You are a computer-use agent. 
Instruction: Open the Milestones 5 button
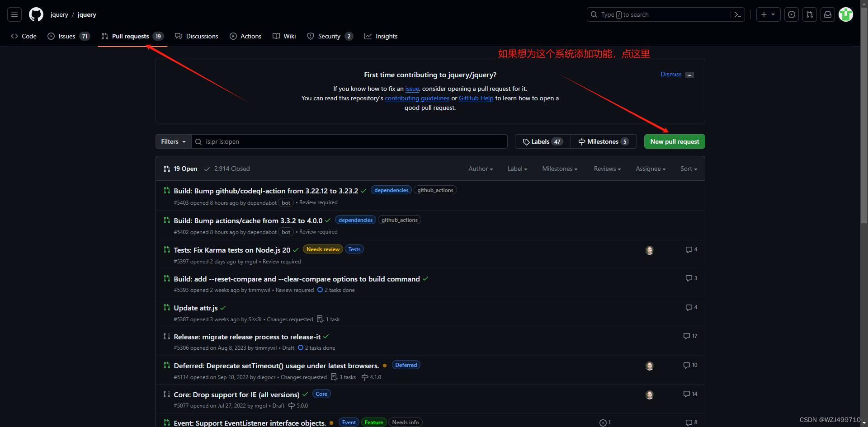(x=604, y=141)
